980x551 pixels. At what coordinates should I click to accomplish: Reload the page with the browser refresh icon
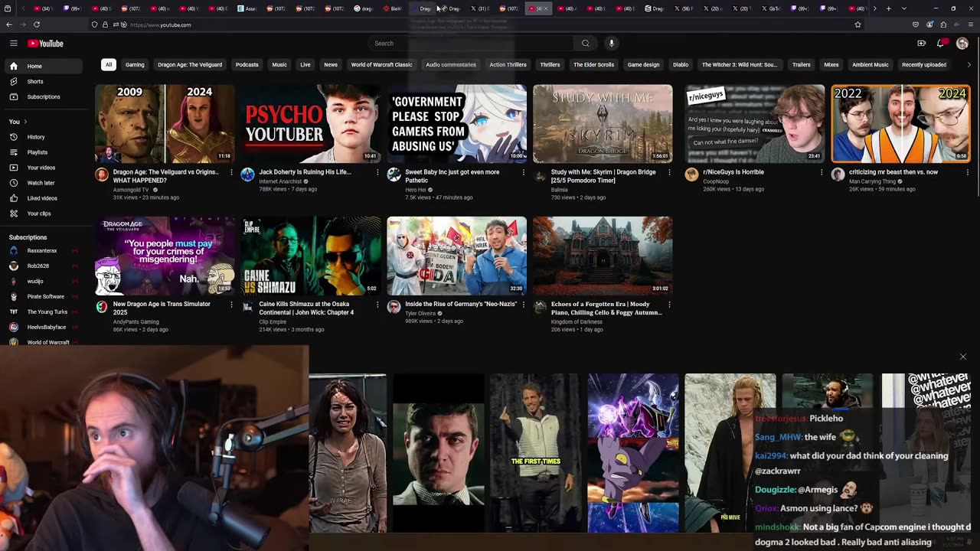click(36, 24)
